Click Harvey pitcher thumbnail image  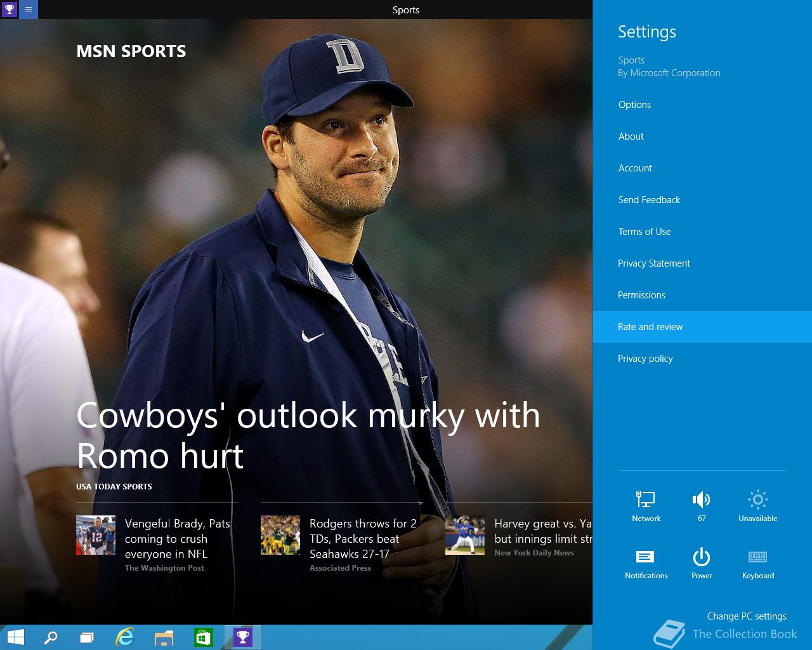tap(465, 535)
